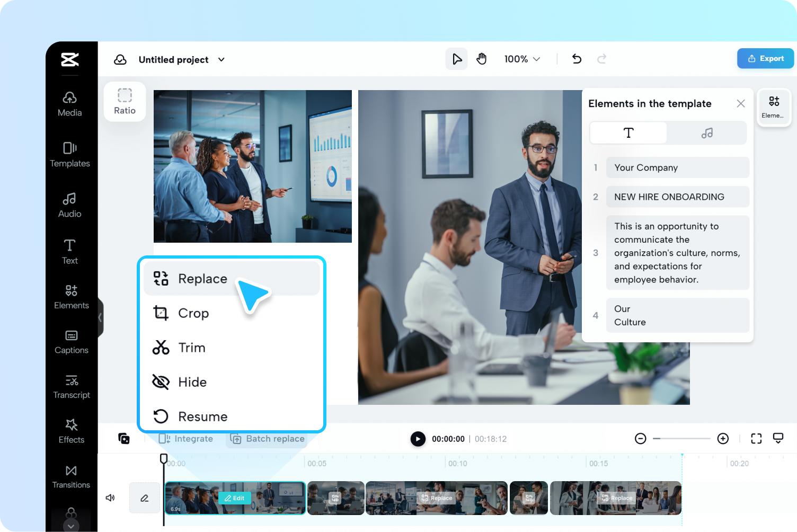This screenshot has width=797, height=532.
Task: Open the 100% zoom level dropdown
Action: (522, 59)
